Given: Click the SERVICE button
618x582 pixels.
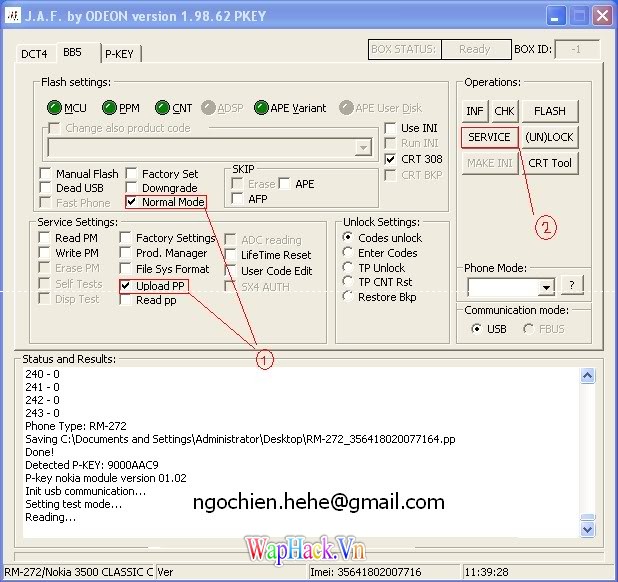Looking at the screenshot, I should click(x=490, y=137).
